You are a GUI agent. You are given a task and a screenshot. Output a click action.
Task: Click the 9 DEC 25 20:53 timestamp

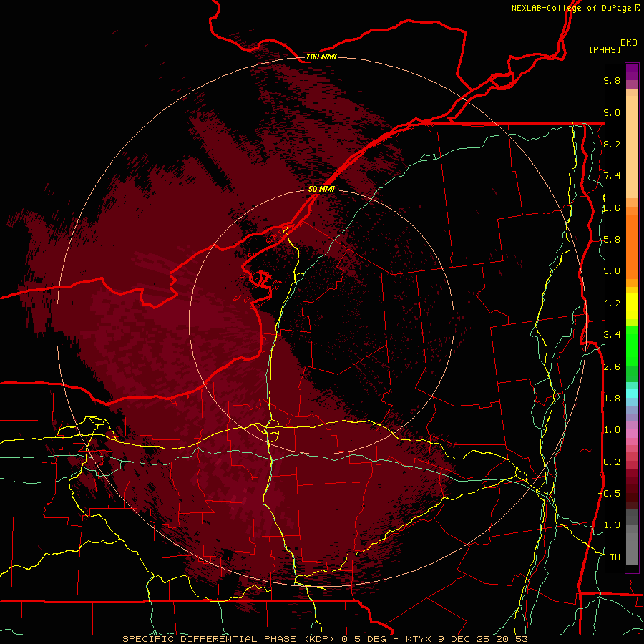[x=482, y=639]
